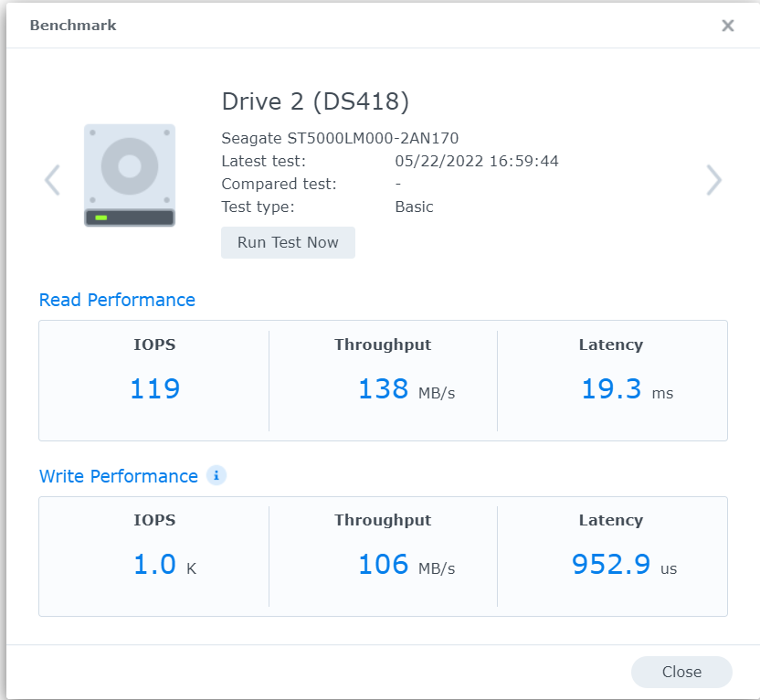The width and height of the screenshot is (760, 700).
Task: Click the Test type label
Action: pos(258,207)
